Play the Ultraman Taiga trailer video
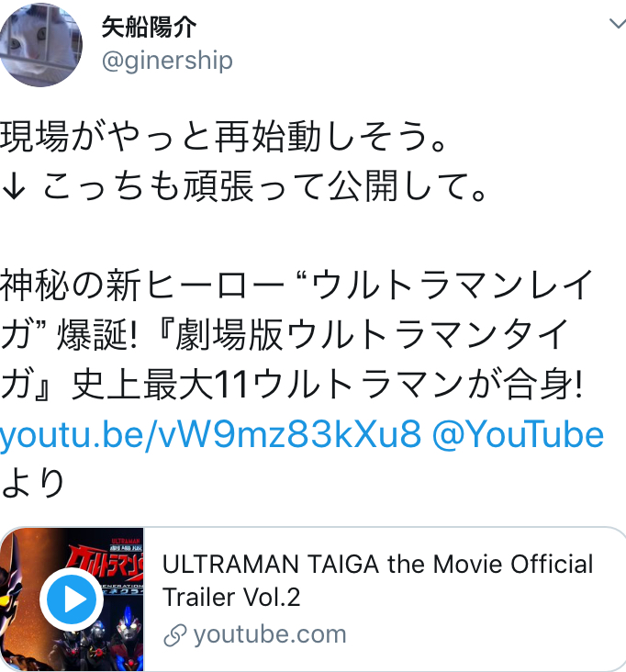Screen dimensions: 626x672 72,599
